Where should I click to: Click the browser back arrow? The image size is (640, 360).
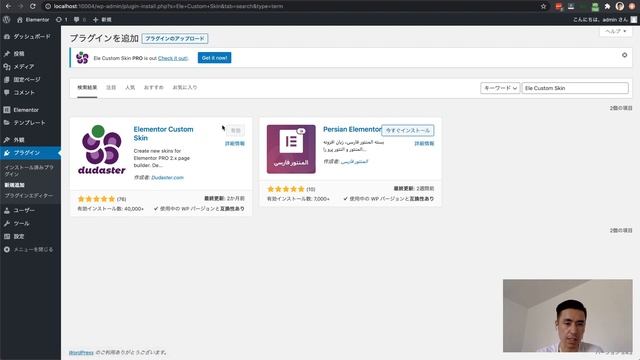click(8, 6)
